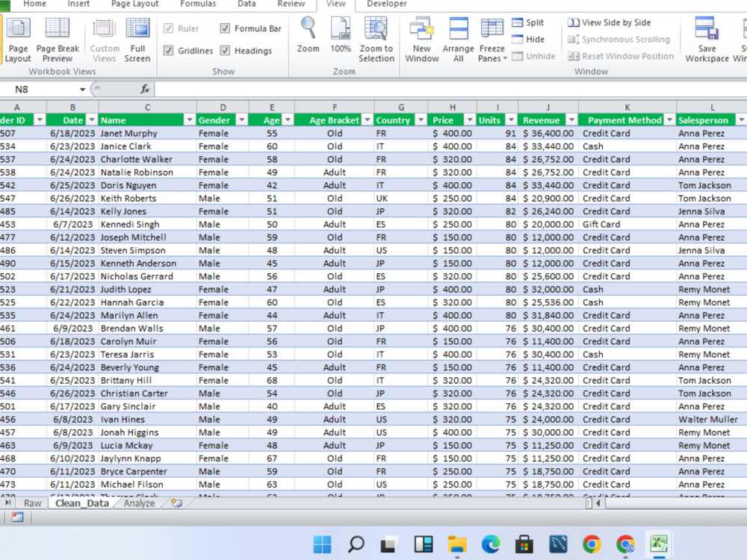747x560 pixels.
Task: Open Task View on taskbar
Action: coord(389,544)
